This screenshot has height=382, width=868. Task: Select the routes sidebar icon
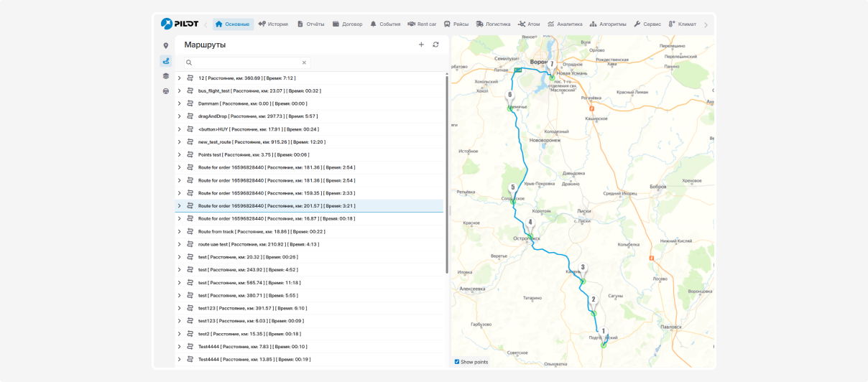coord(166,61)
